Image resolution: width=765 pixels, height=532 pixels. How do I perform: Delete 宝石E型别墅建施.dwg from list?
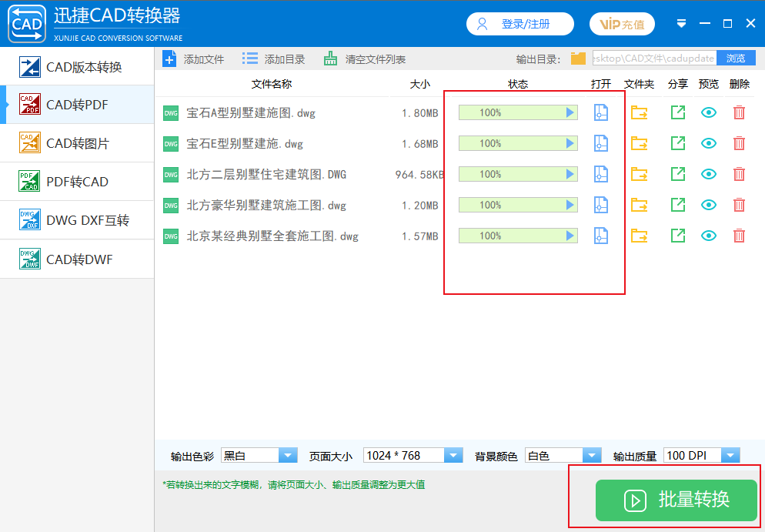coord(739,143)
